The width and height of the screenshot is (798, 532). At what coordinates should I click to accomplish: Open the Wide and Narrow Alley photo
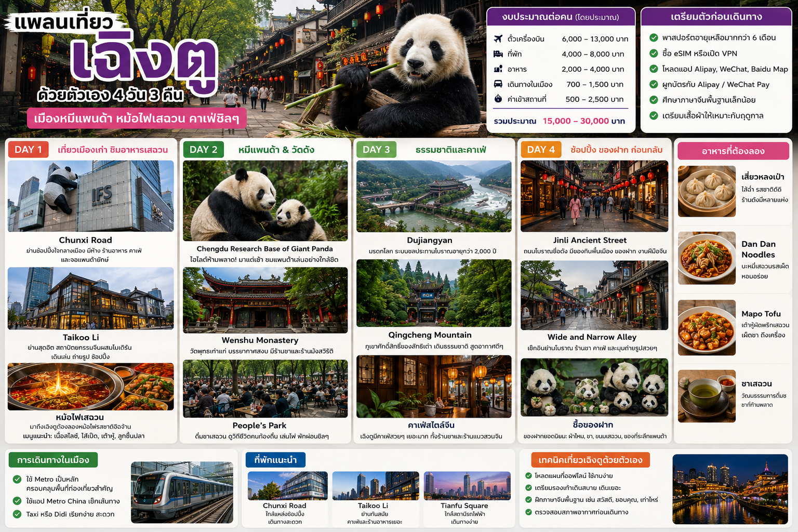594,295
